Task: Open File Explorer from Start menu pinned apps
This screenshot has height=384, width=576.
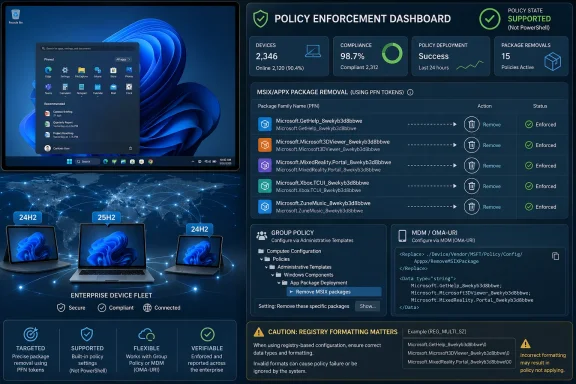Action: [x=81, y=72]
